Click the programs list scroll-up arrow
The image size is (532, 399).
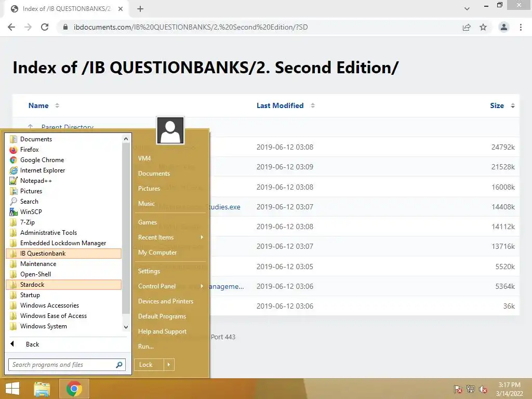point(126,139)
